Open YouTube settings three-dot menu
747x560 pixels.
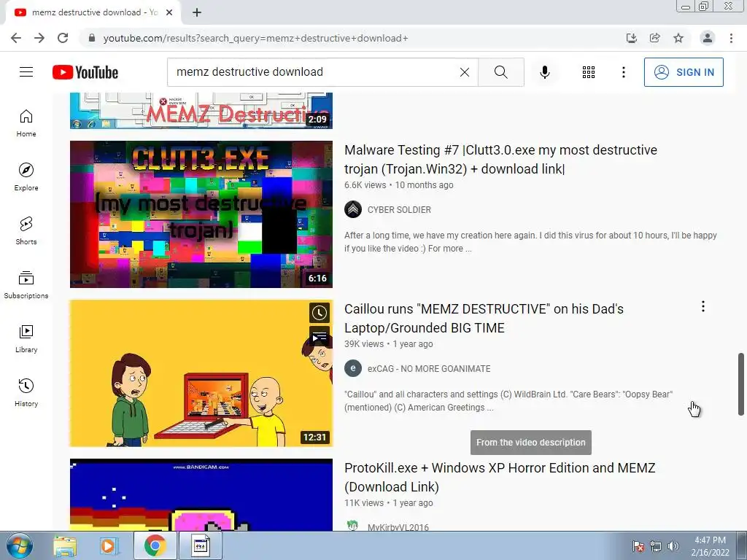[x=623, y=72]
